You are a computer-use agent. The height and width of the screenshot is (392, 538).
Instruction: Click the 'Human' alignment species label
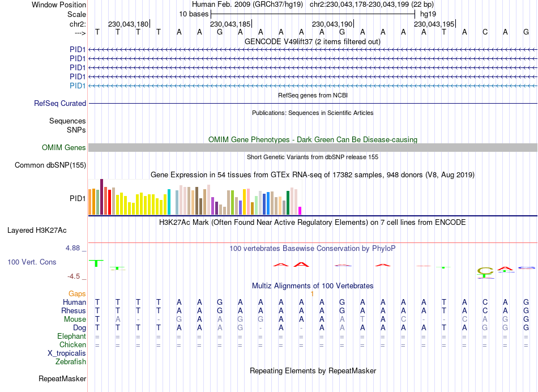coord(74,302)
